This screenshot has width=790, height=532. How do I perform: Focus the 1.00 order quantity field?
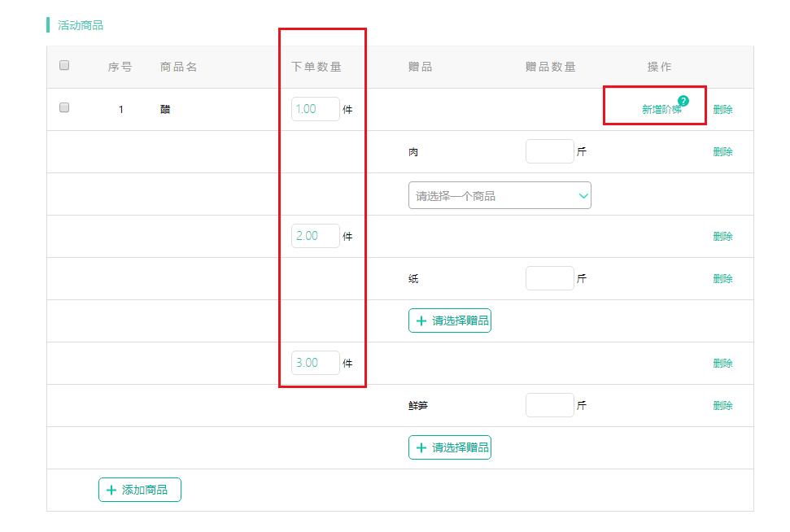click(315, 109)
